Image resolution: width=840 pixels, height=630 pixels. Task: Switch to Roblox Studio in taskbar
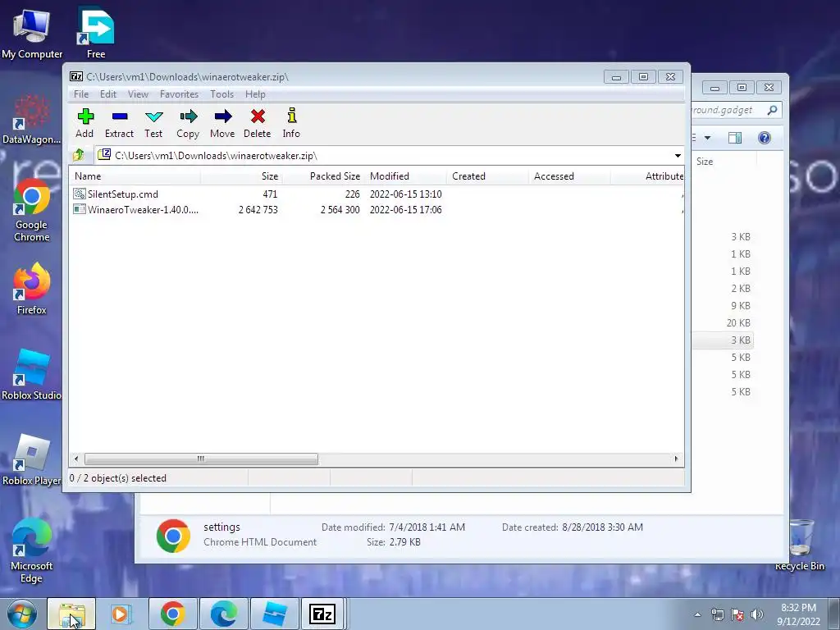(274, 614)
